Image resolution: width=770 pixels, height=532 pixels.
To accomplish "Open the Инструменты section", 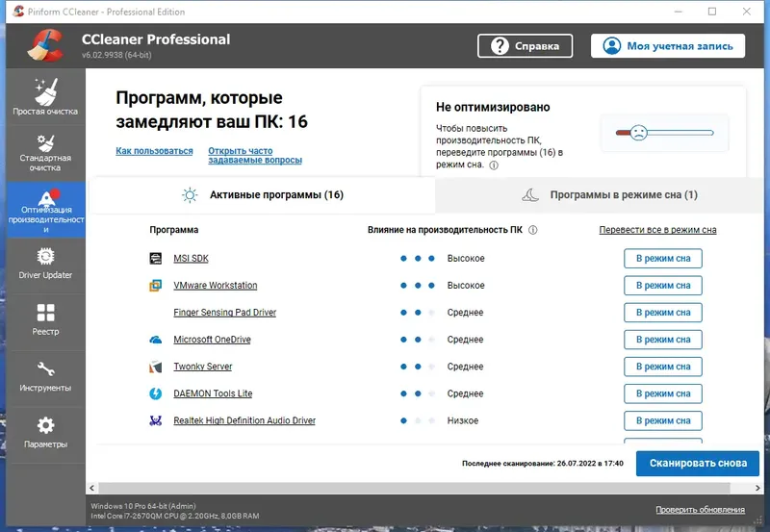I will tap(45, 378).
